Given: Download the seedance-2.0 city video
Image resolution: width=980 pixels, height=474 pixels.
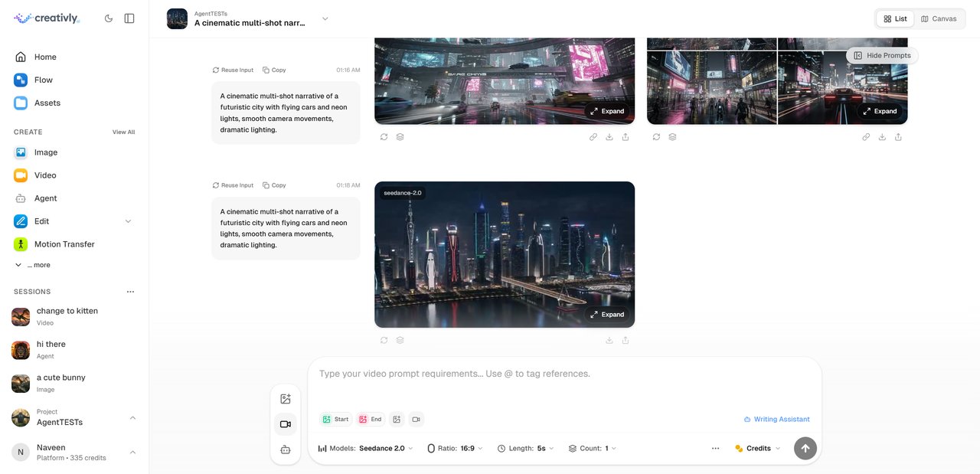Looking at the screenshot, I should click(x=609, y=340).
